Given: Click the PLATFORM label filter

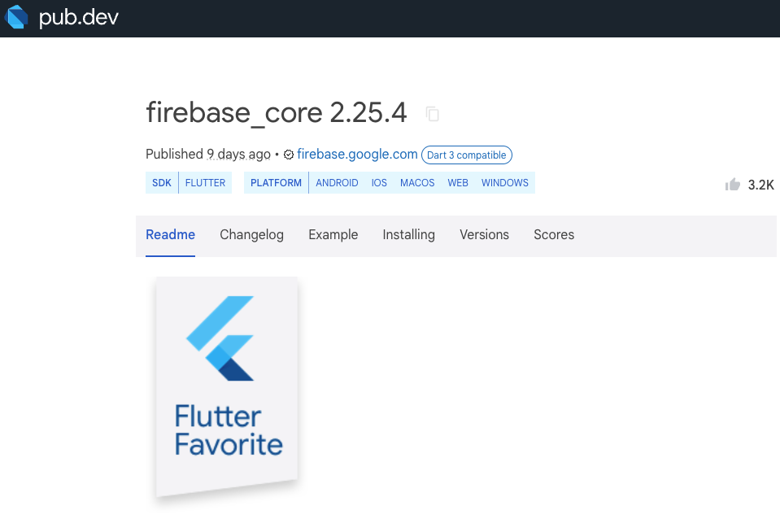Looking at the screenshot, I should (x=276, y=182).
